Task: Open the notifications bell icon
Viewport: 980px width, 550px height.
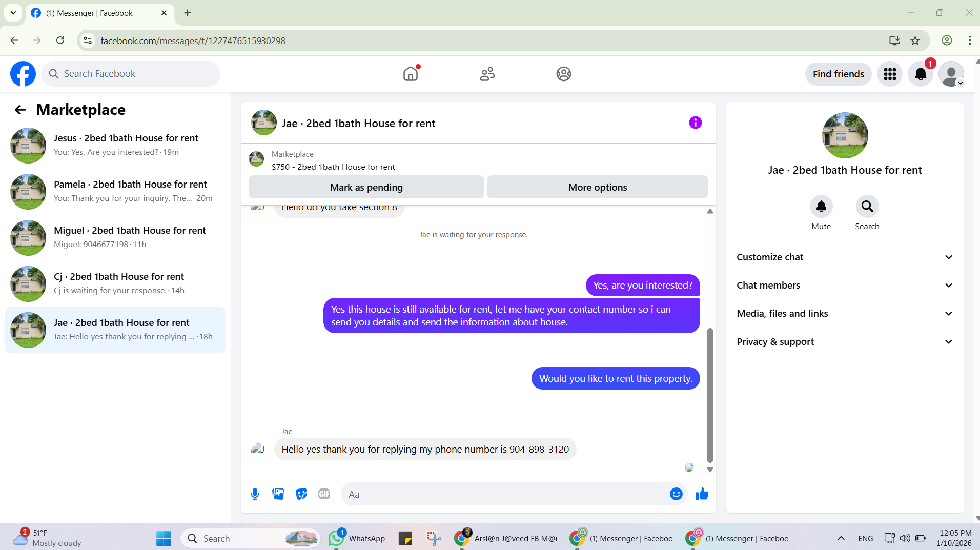Action: 921,74
